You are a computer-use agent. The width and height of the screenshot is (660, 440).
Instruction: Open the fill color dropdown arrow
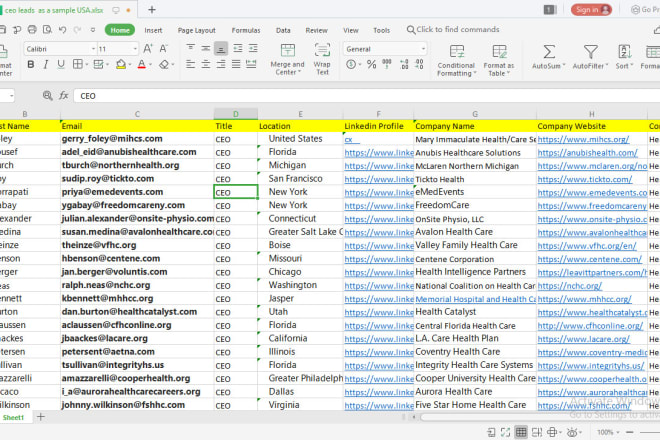tap(130, 65)
